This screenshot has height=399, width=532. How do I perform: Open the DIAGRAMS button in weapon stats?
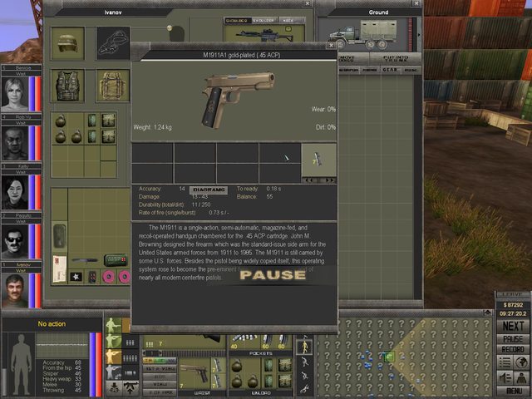point(209,190)
